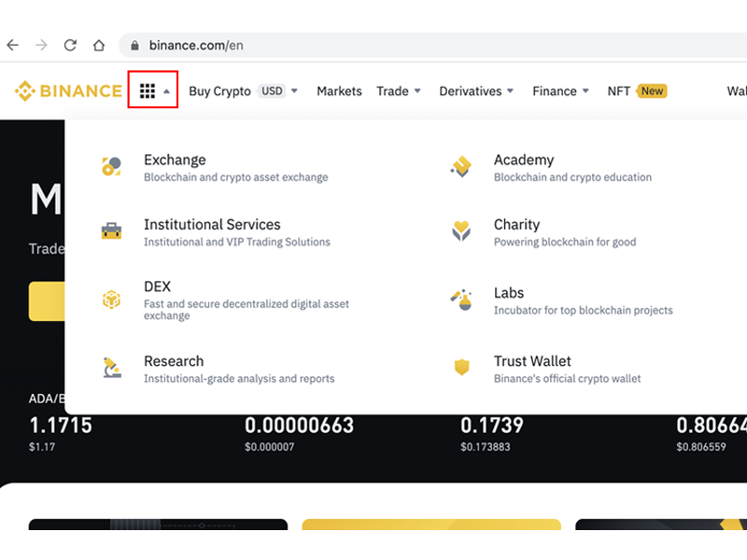
Task: Open the Buy Crypto menu
Action: (x=219, y=91)
